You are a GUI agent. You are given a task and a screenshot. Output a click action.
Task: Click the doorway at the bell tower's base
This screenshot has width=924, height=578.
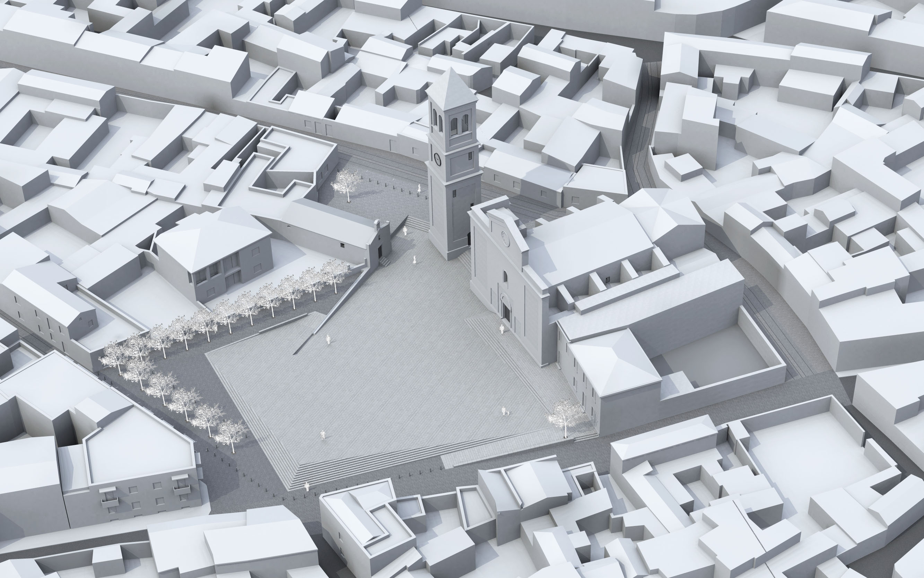(469, 239)
